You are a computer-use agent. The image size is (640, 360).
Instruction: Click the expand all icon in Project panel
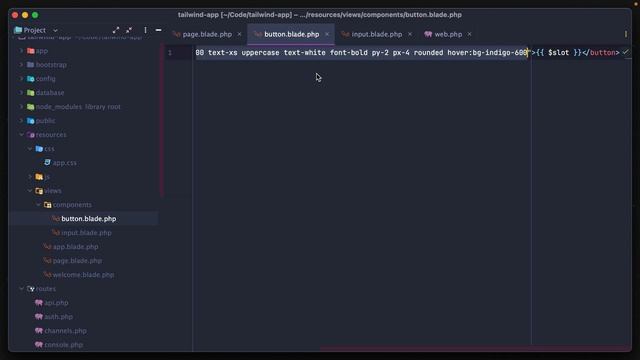tap(116, 30)
